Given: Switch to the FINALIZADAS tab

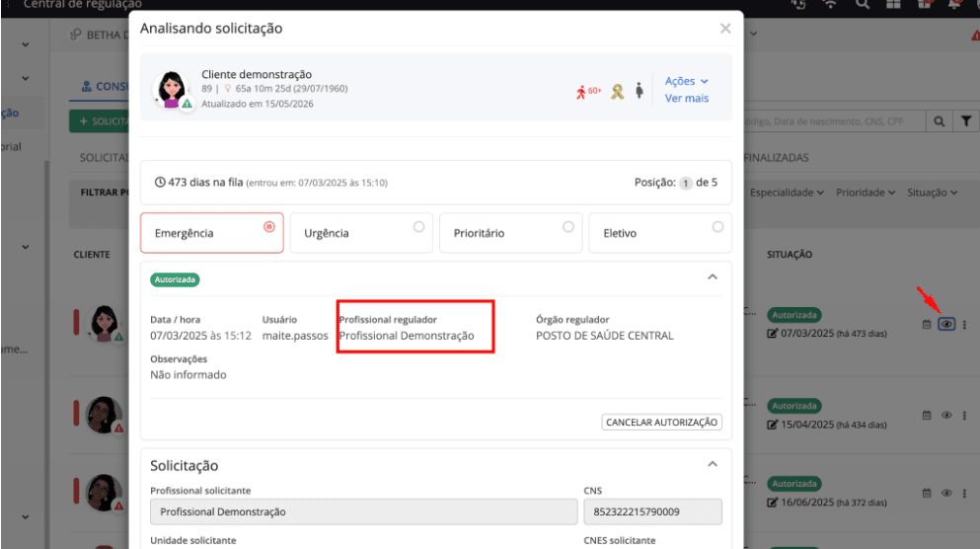Looking at the screenshot, I should point(777,158).
